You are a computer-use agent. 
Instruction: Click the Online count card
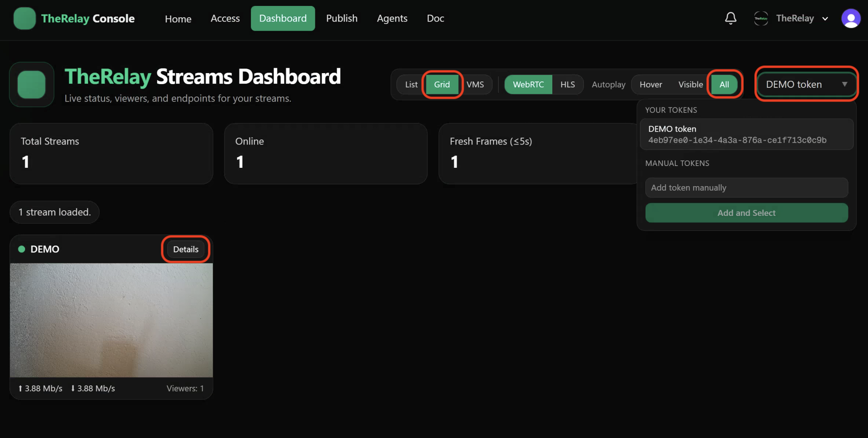point(326,154)
